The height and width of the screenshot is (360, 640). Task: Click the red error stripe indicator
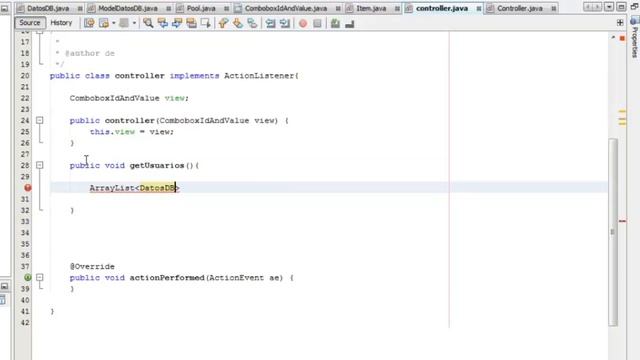[x=622, y=38]
